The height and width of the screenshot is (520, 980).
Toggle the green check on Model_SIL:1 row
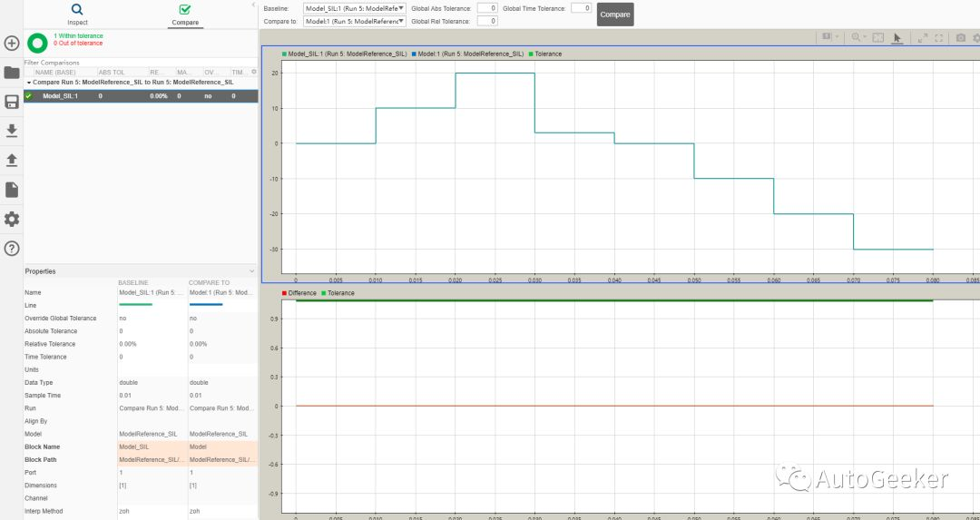tap(28, 96)
